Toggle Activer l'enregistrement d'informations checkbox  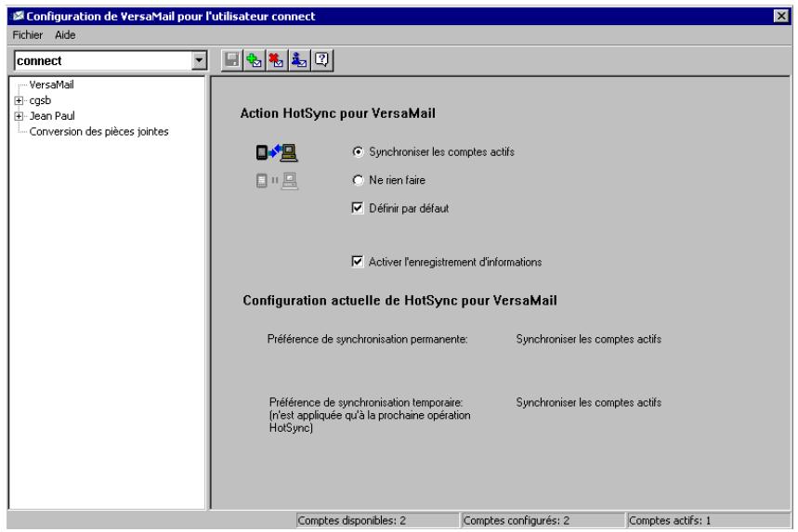358,262
